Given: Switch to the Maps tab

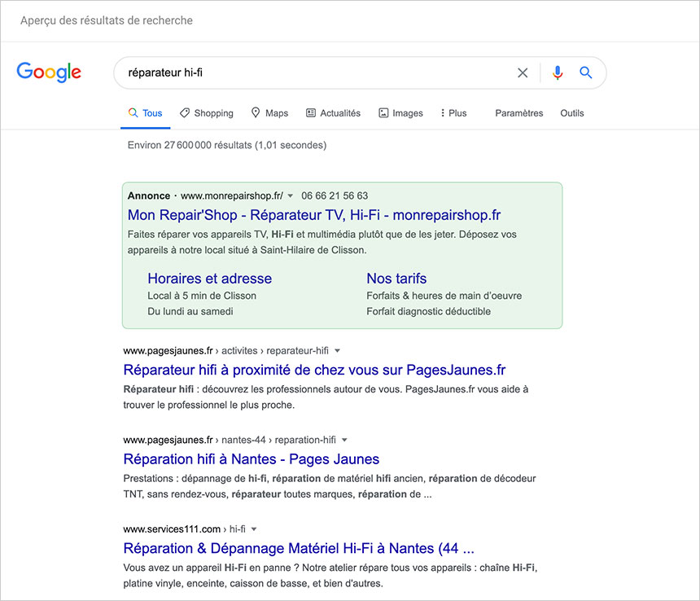Looking at the screenshot, I should 269,113.
